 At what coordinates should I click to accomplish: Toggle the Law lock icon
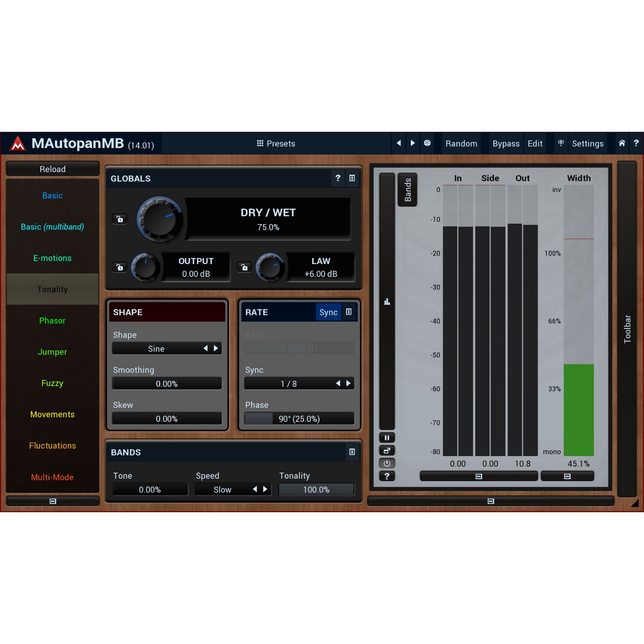coord(244,267)
